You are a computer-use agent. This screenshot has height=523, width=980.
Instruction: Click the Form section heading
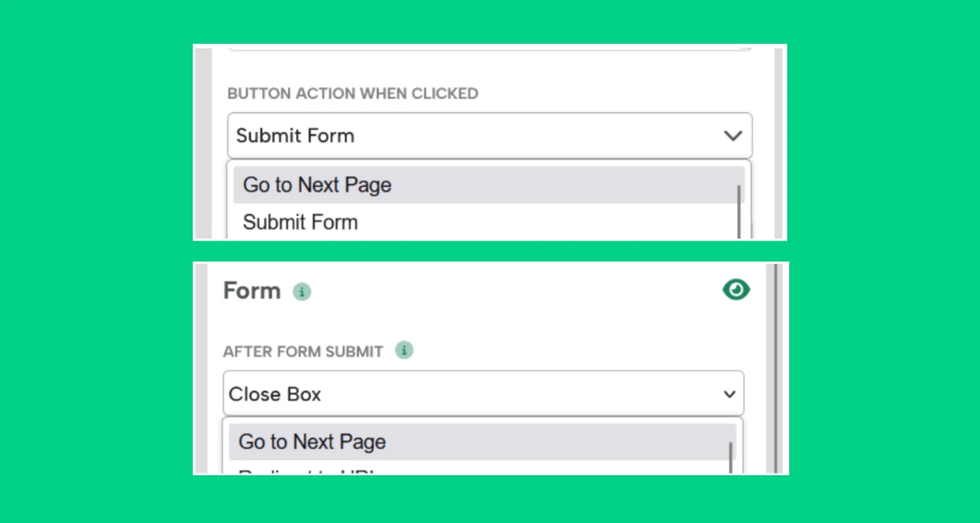coord(252,291)
